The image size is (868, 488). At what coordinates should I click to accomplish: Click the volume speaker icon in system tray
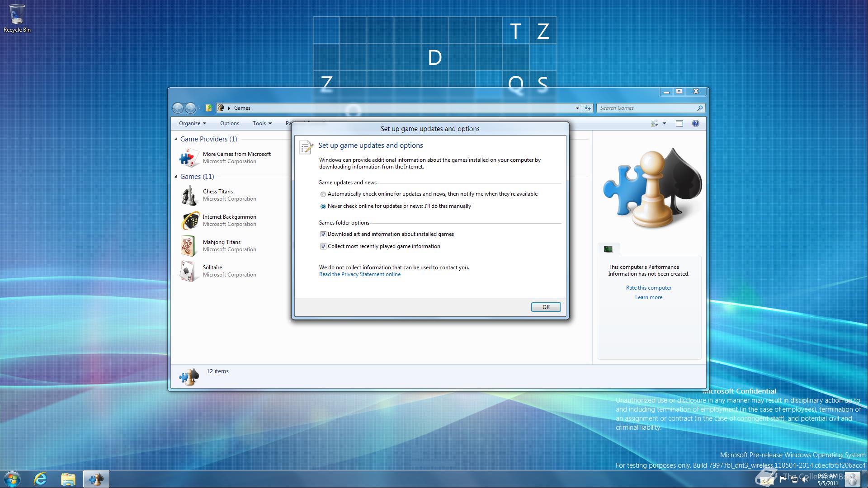805,480
